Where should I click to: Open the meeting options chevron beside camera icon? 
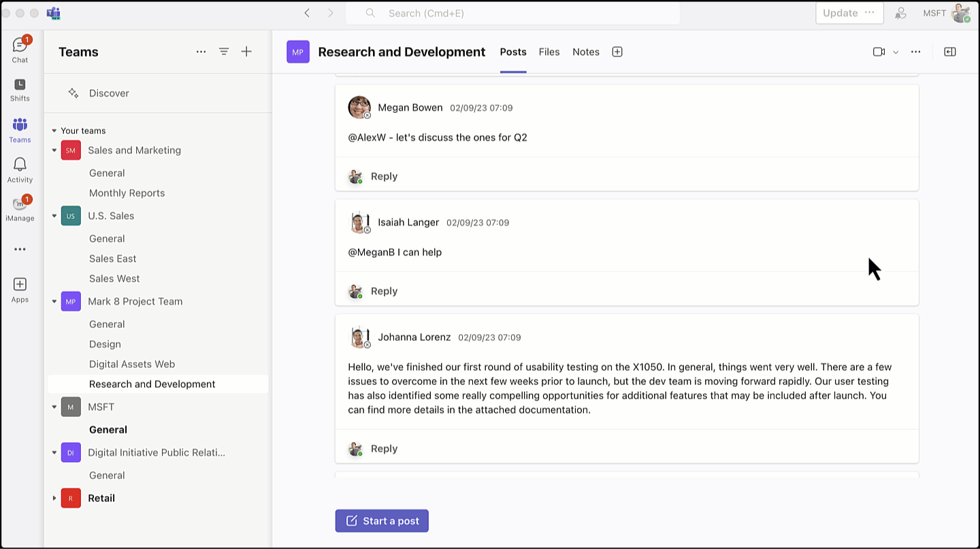(896, 51)
